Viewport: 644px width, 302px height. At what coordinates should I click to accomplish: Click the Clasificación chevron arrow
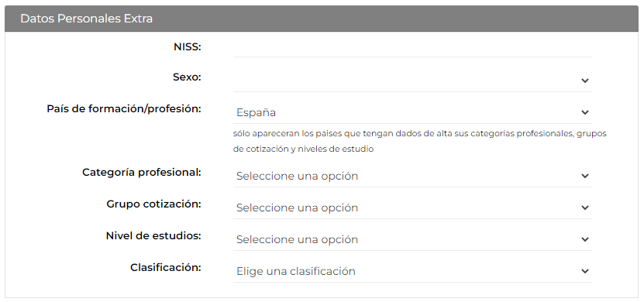coord(585,271)
